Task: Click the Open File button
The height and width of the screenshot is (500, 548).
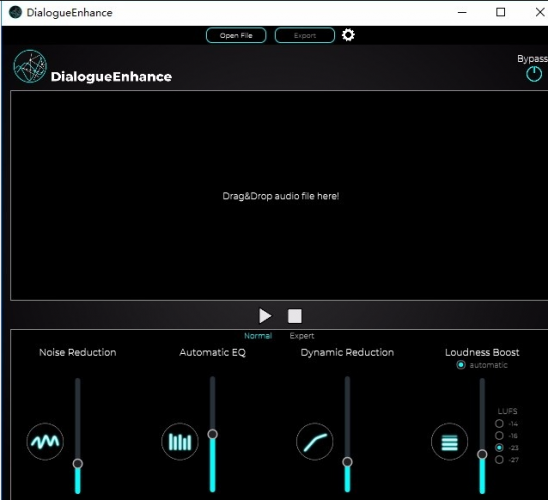Action: (236, 35)
